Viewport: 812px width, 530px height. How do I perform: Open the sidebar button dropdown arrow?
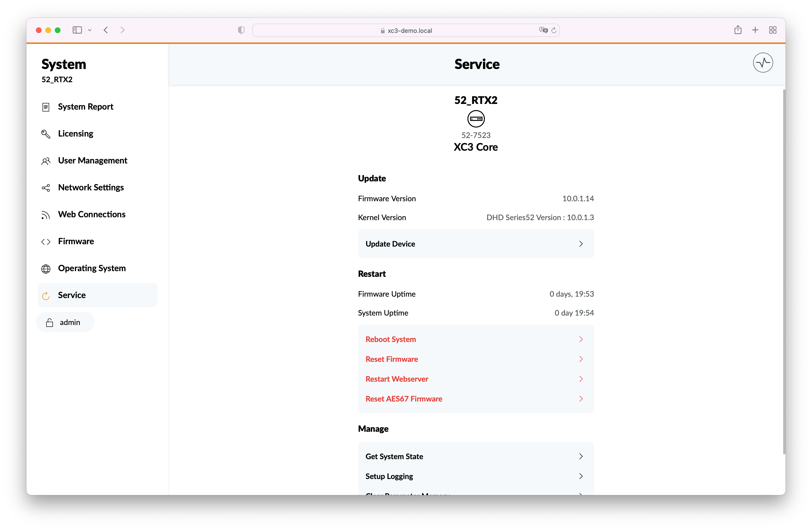point(90,30)
